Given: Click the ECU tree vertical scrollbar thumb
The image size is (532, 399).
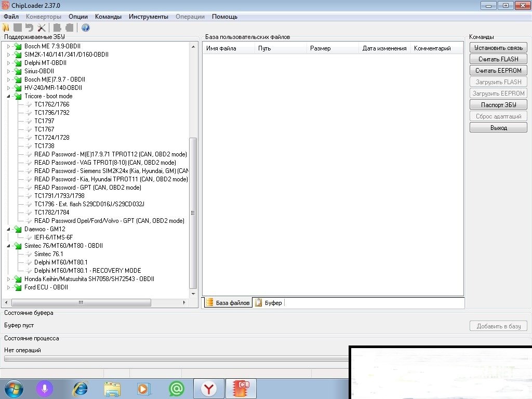Looking at the screenshot, I should pyautogui.click(x=193, y=213).
